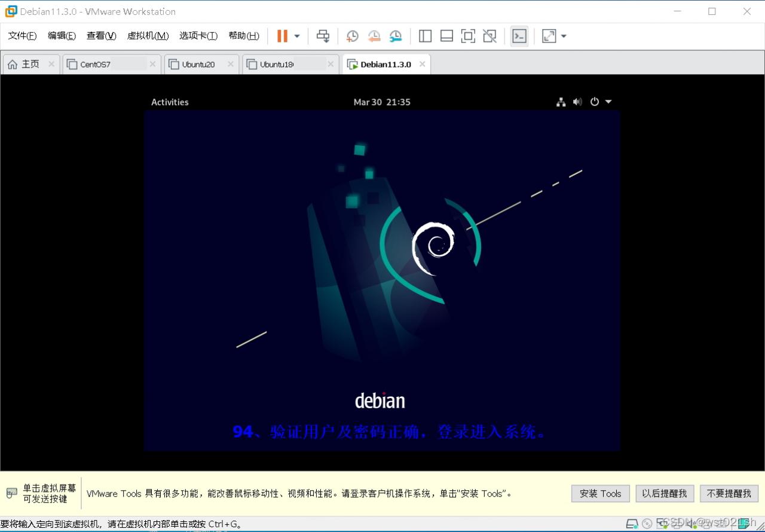Image resolution: width=765 pixels, height=532 pixels.
Task: Open the 编辑(E) menu
Action: click(62, 36)
